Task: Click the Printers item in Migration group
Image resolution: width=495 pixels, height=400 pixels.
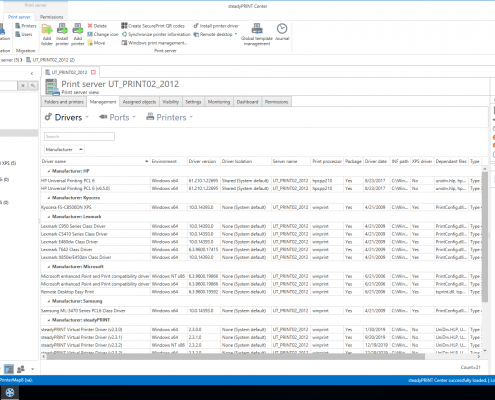Action: (x=26, y=26)
